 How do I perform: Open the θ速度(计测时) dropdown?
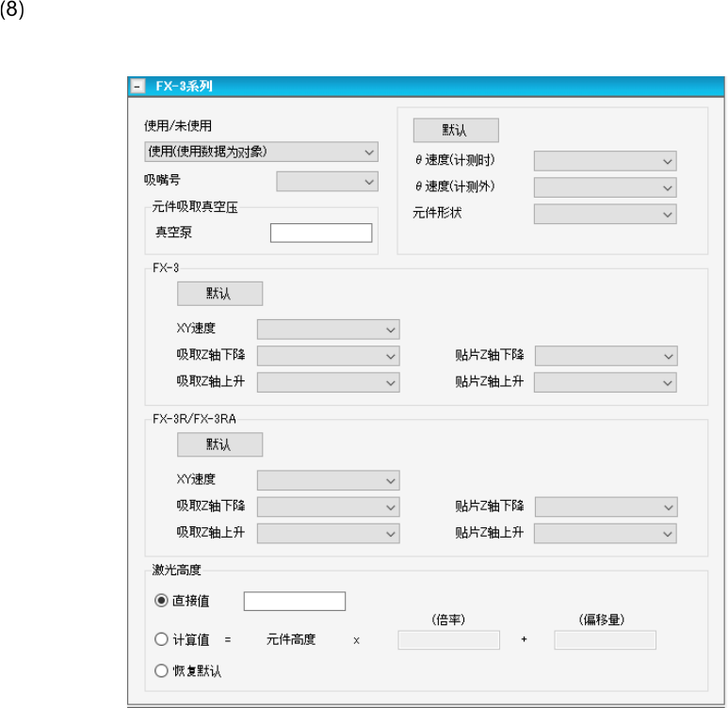point(605,161)
